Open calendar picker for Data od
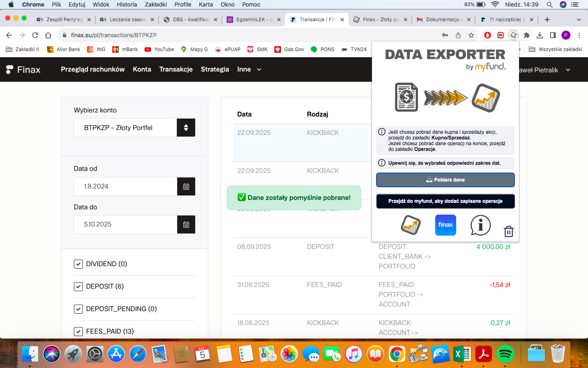The height and width of the screenshot is (368, 588). (186, 186)
